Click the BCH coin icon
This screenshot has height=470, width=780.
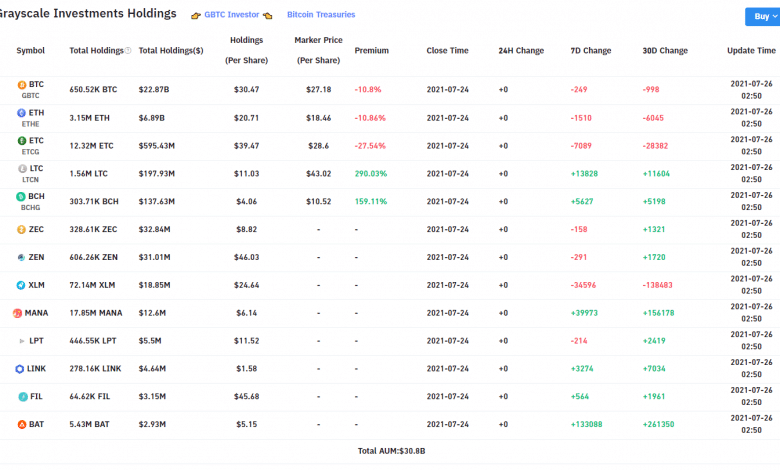22,197
